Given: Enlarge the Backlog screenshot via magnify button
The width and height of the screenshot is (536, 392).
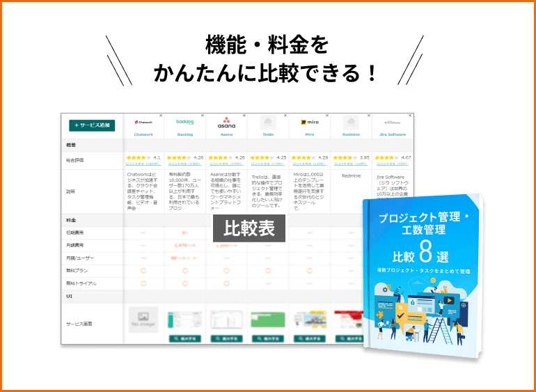Looking at the screenshot, I should [x=185, y=338].
